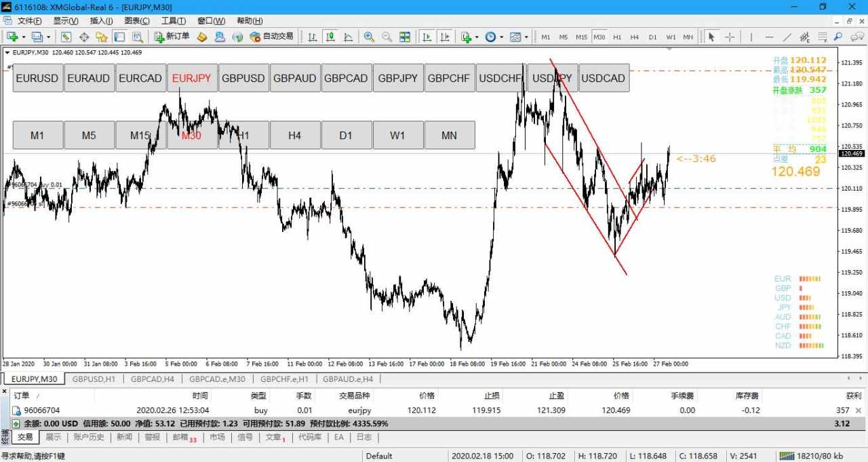Click the USDCAD symbol button on chart
The height and width of the screenshot is (462, 868).
coord(604,78)
